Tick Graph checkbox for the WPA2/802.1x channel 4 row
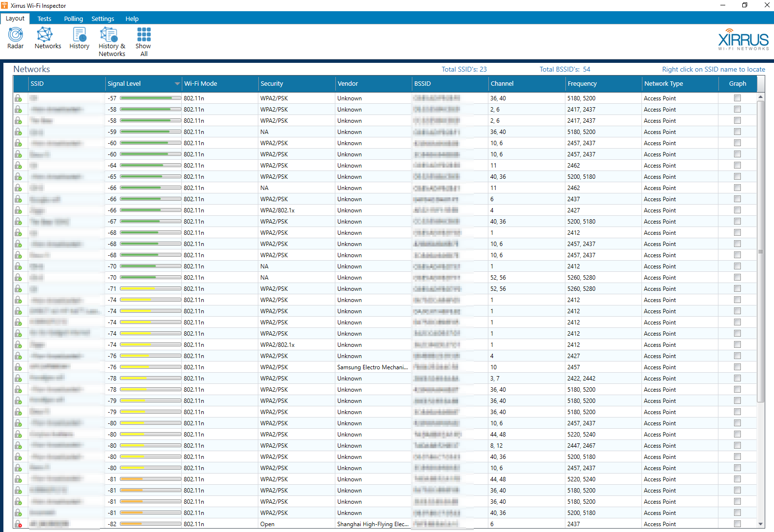 point(737,210)
